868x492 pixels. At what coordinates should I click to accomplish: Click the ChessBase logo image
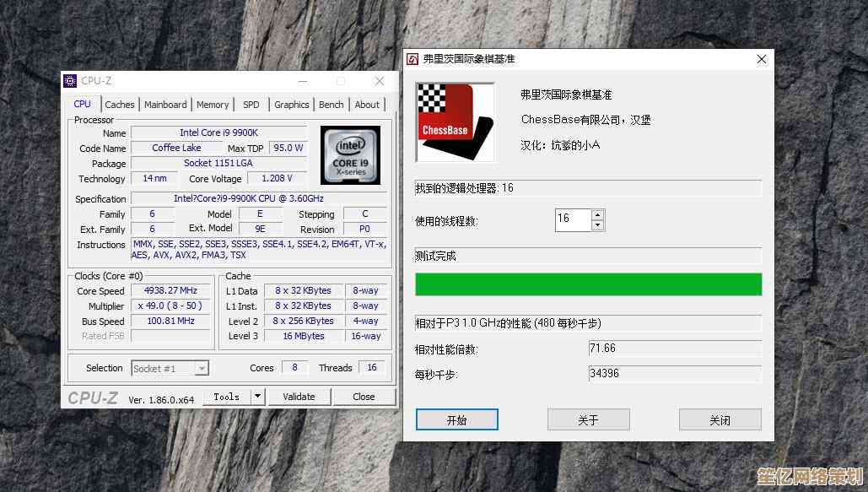click(x=455, y=121)
